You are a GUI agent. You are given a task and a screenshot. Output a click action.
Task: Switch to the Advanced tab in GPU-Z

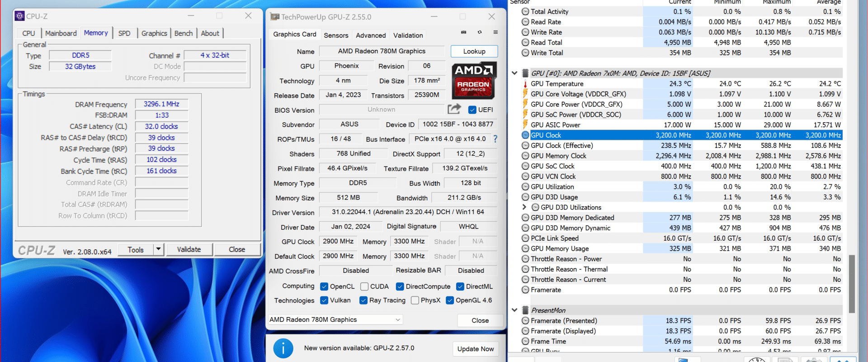(371, 35)
